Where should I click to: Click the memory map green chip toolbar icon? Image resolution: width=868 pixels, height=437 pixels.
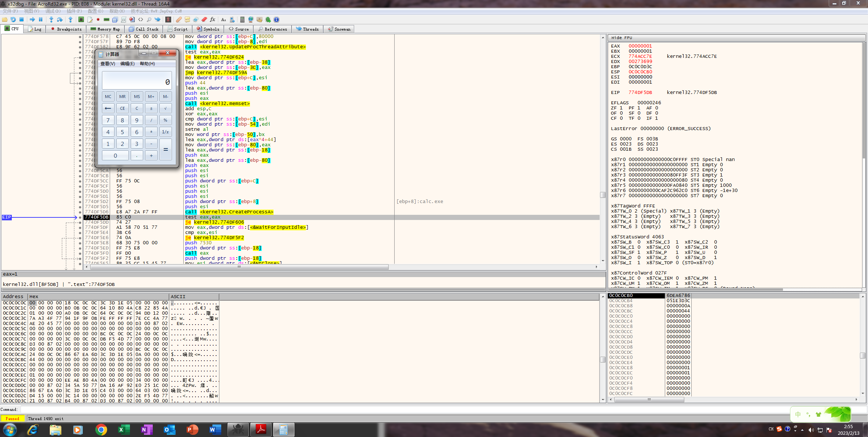coord(107,20)
